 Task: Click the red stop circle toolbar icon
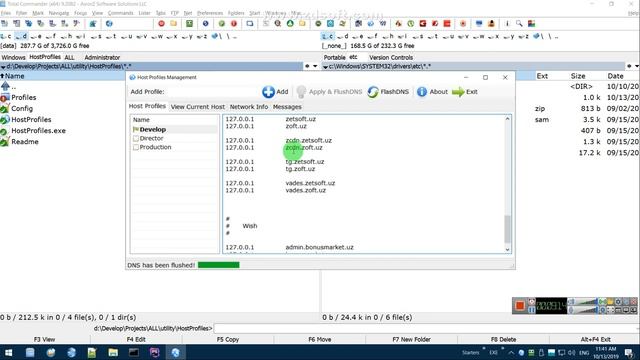point(161,24)
